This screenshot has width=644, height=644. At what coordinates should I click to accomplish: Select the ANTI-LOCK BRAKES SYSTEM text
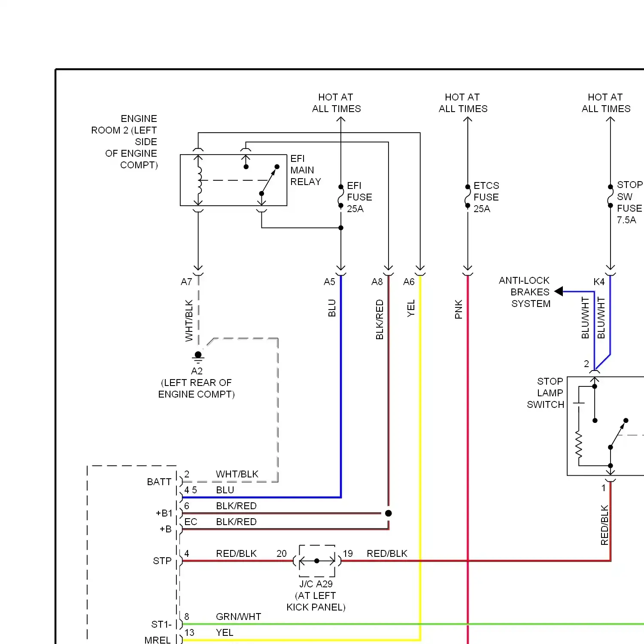[x=524, y=292]
